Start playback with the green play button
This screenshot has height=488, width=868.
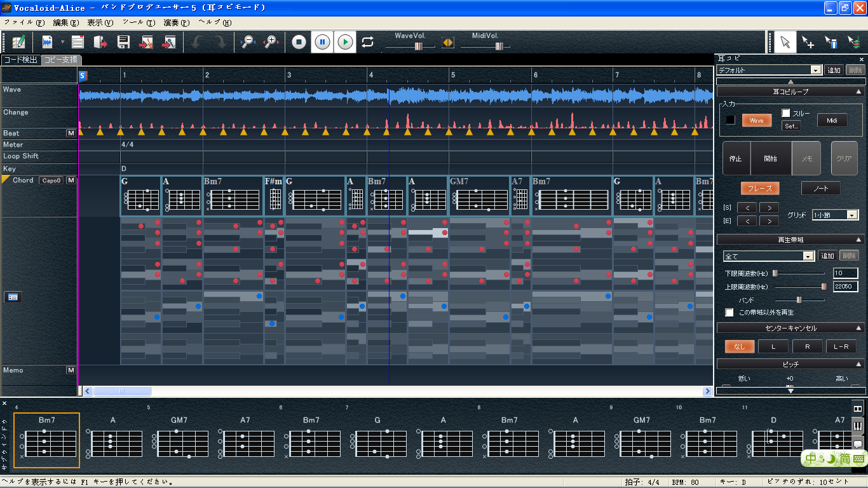345,42
